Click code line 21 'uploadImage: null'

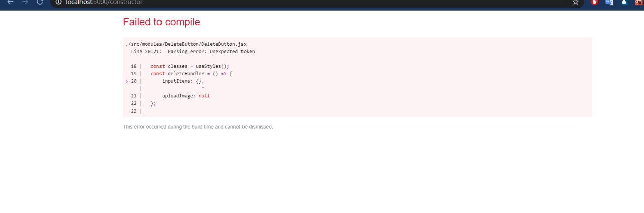(186, 96)
